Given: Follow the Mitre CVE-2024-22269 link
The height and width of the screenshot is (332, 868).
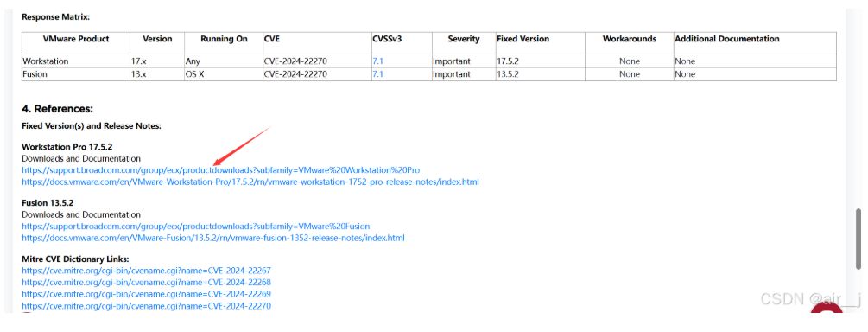Looking at the screenshot, I should pyautogui.click(x=146, y=294).
